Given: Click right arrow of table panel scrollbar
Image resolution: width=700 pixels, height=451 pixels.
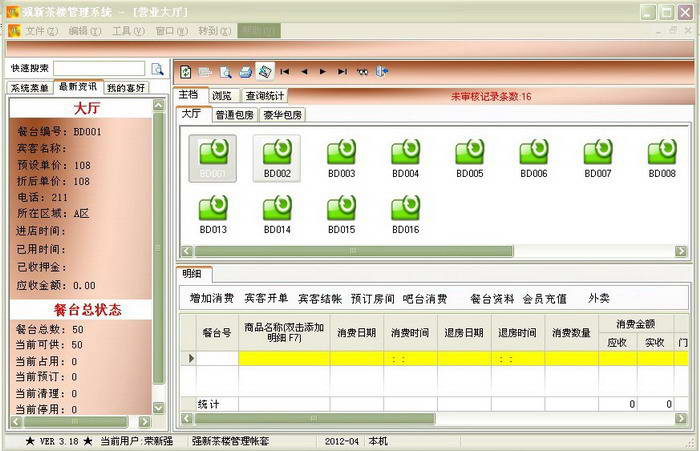Looking at the screenshot, I should [680, 251].
